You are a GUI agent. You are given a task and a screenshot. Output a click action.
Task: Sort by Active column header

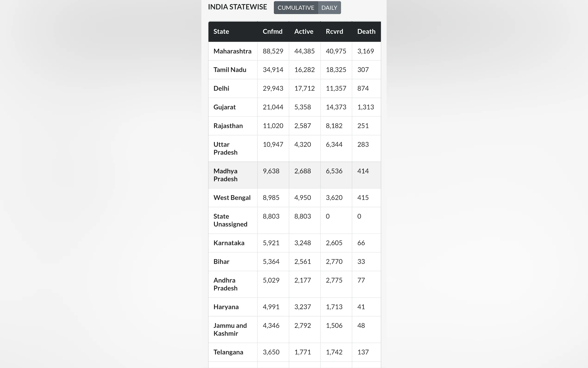303,32
